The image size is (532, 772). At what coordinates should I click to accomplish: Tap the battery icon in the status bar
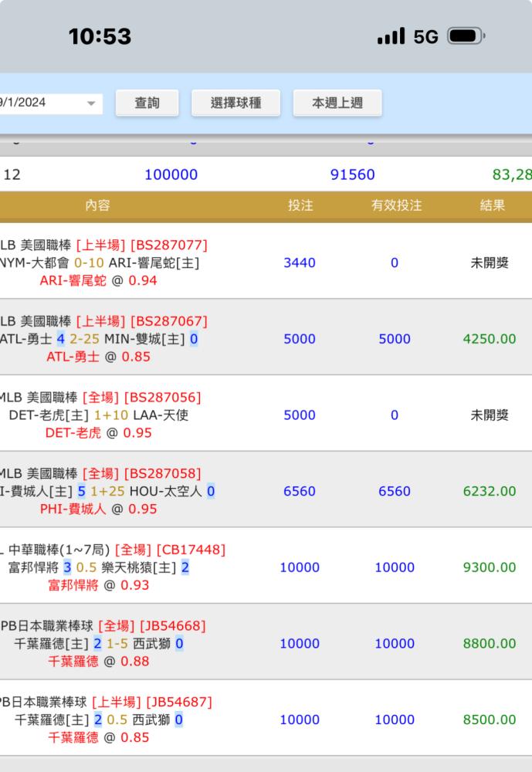466,36
